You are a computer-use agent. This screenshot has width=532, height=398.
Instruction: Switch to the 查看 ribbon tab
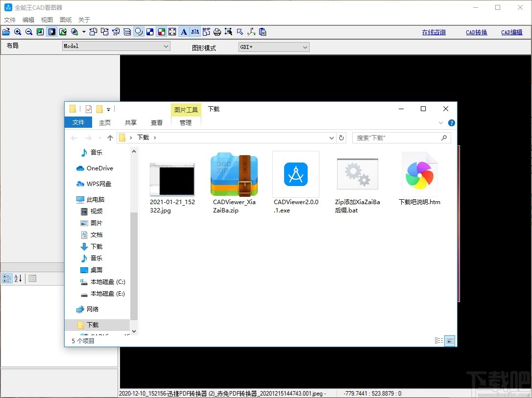tap(157, 123)
